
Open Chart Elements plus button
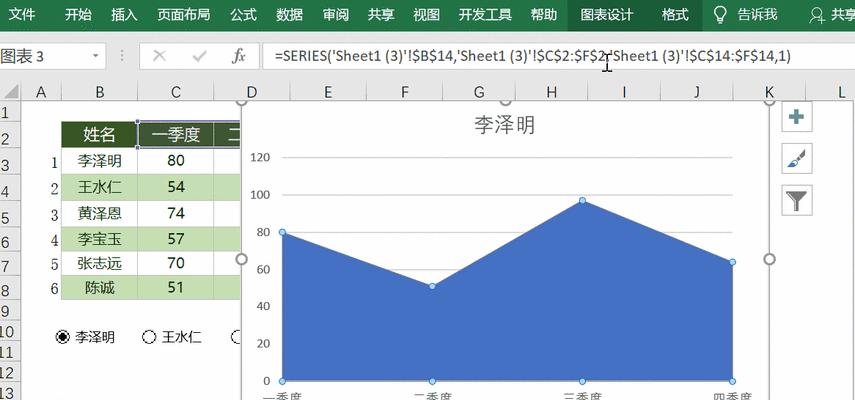coord(797,117)
